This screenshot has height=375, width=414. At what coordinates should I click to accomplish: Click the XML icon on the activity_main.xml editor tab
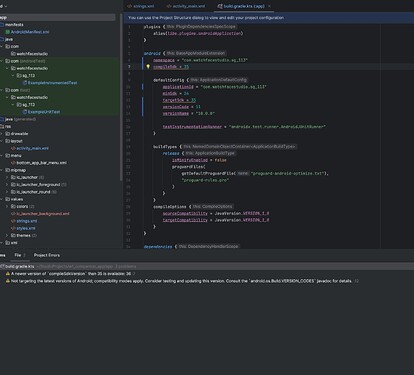pyautogui.click(x=169, y=6)
